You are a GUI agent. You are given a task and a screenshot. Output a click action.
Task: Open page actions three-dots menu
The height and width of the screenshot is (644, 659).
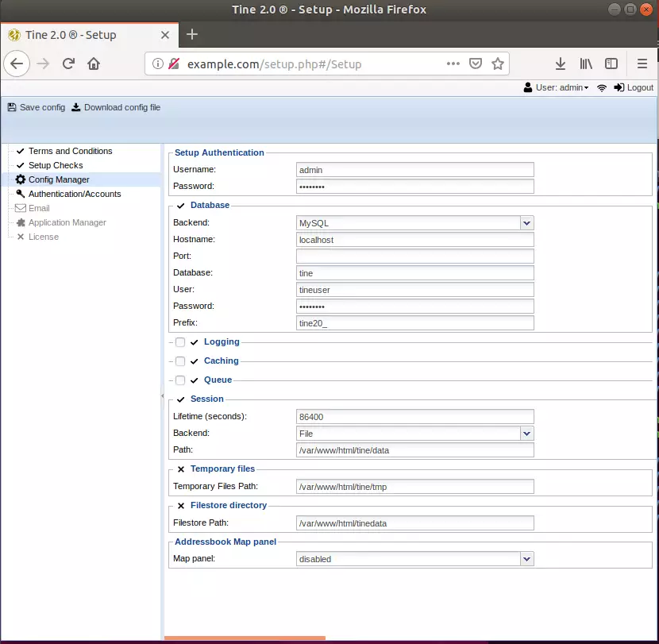pos(453,64)
